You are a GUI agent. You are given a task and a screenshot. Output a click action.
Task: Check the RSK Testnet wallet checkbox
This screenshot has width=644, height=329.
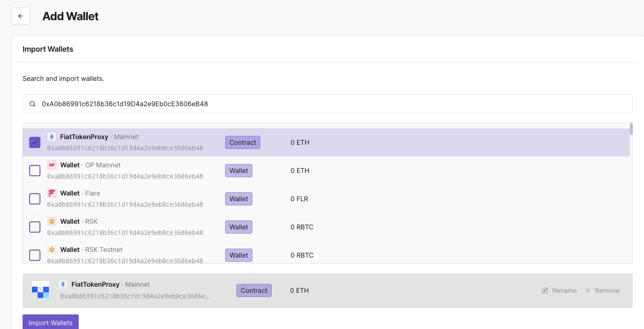point(35,255)
